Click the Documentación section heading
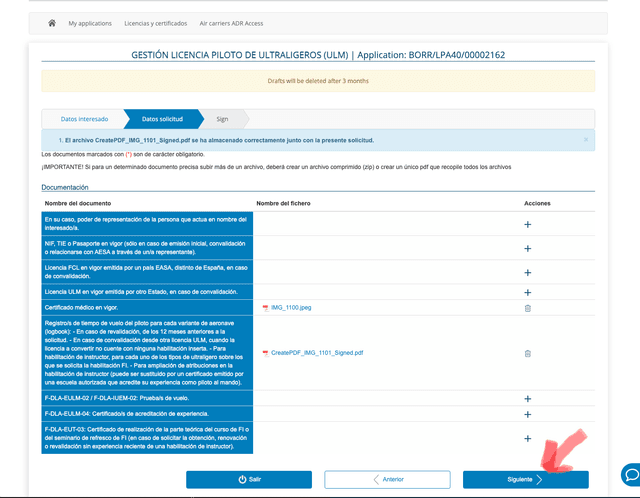Image resolution: width=640 pixels, height=498 pixels. (65, 187)
